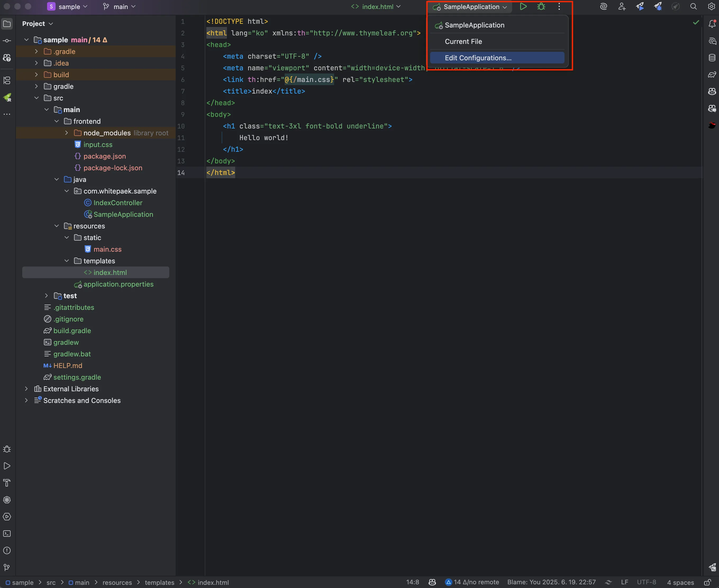Viewport: 719px width, 588px height.
Task: Open the Project view dropdown
Action: click(38, 24)
